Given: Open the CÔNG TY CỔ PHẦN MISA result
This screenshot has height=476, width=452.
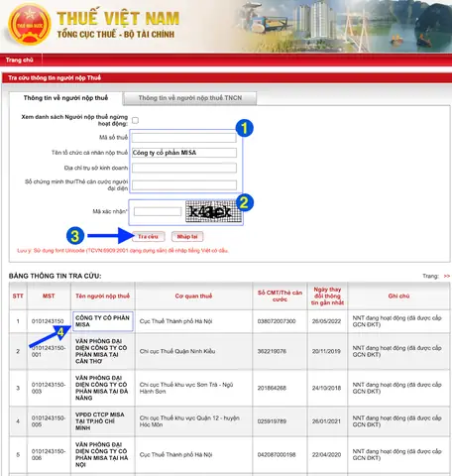Looking at the screenshot, I should tap(102, 321).
